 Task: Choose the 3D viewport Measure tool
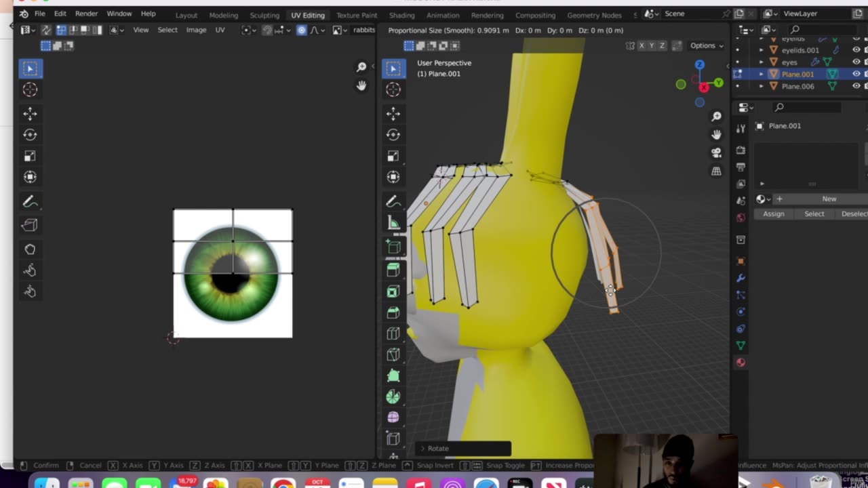(x=393, y=222)
